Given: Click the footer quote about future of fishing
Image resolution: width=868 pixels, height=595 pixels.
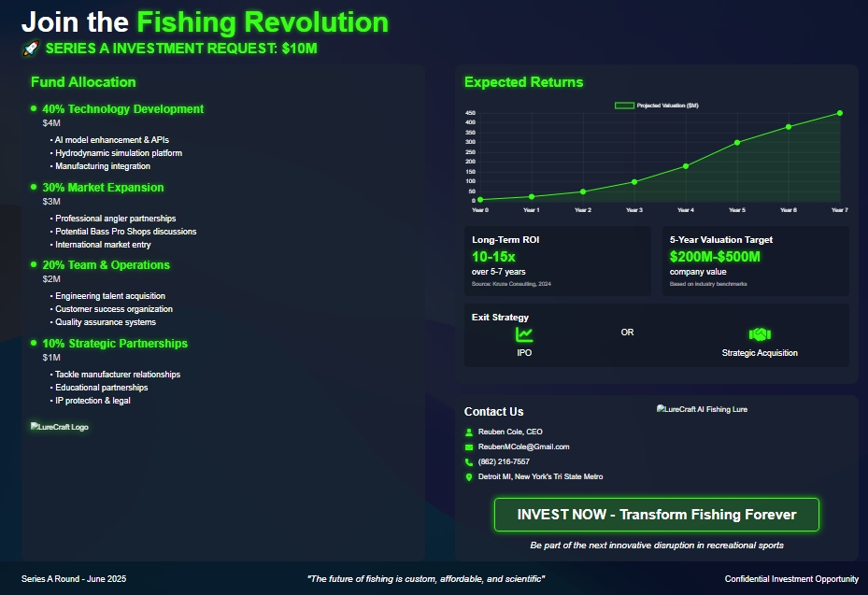Looking at the screenshot, I should pos(426,579).
